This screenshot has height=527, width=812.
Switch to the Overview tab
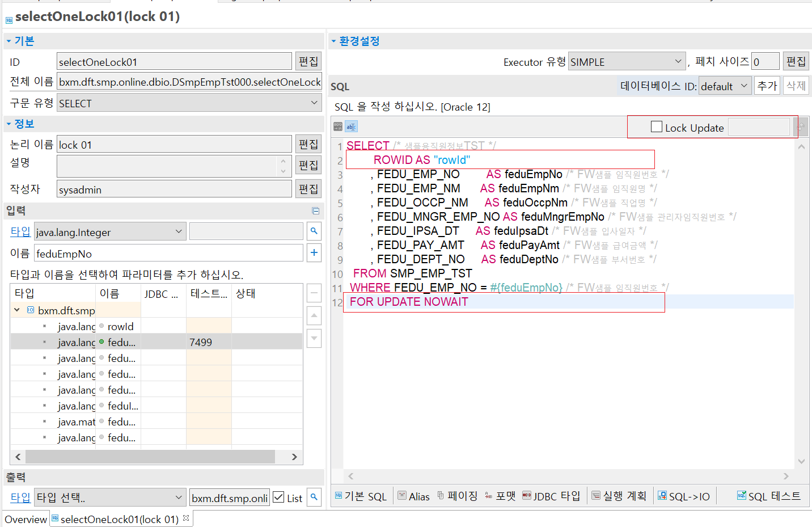point(26,519)
